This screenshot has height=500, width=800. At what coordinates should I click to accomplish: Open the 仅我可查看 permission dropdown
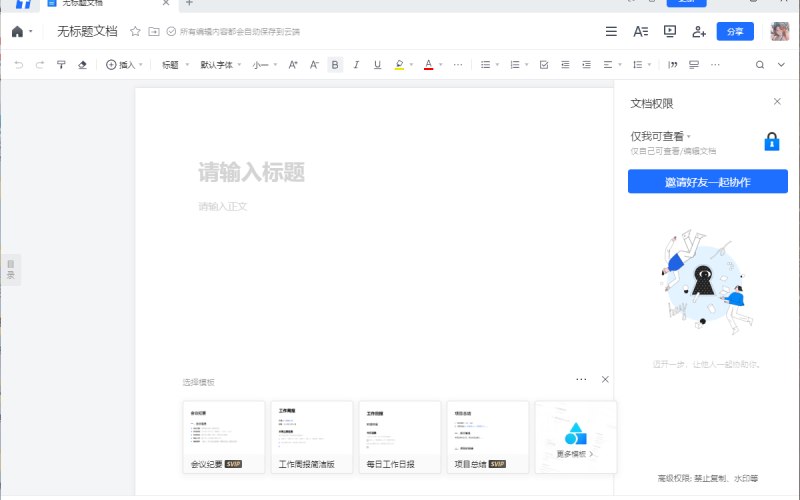[x=660, y=136]
